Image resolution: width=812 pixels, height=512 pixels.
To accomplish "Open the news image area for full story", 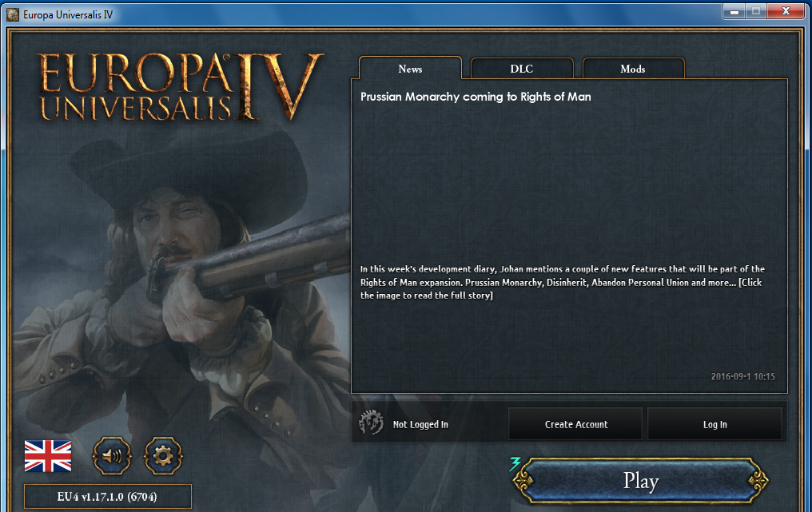I will click(x=568, y=184).
